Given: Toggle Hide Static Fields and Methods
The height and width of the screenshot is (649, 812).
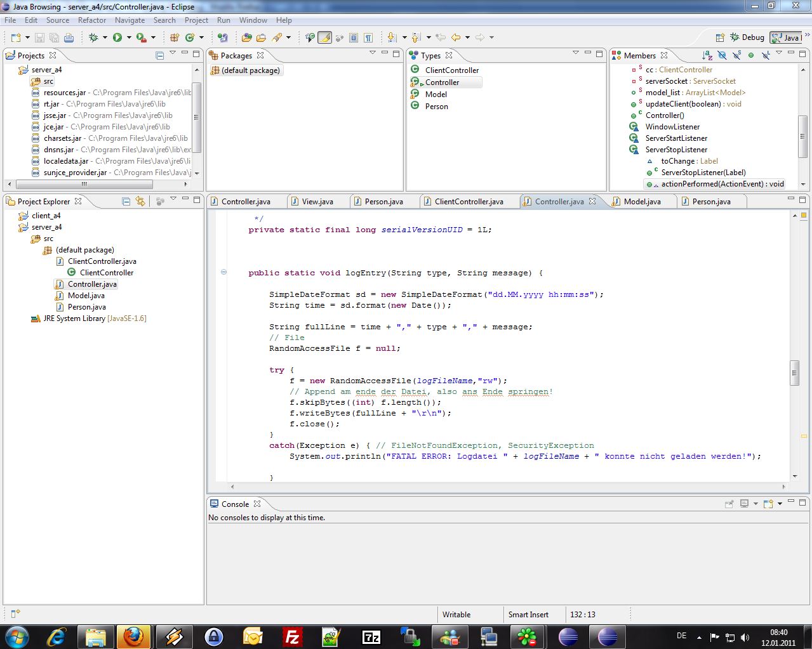Looking at the screenshot, I should pyautogui.click(x=736, y=55).
